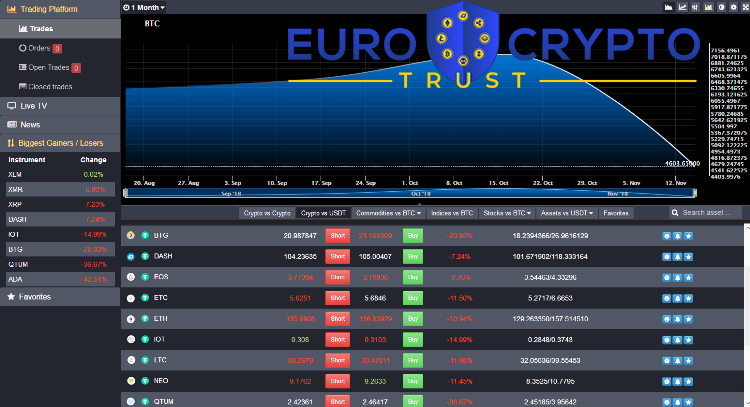Open Stocks vs BTC dropdown
The width and height of the screenshot is (750, 407).
[507, 213]
